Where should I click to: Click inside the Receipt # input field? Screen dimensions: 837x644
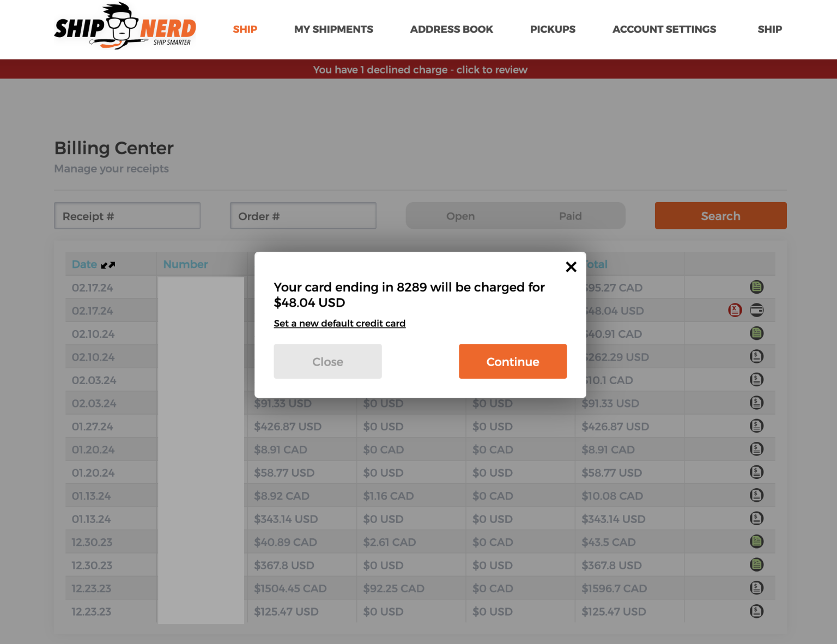tap(127, 216)
